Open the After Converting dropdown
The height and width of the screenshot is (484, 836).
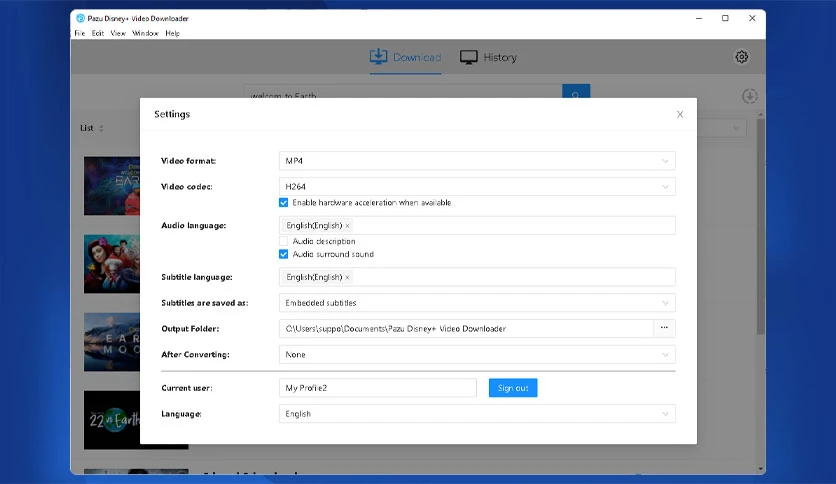coord(477,354)
